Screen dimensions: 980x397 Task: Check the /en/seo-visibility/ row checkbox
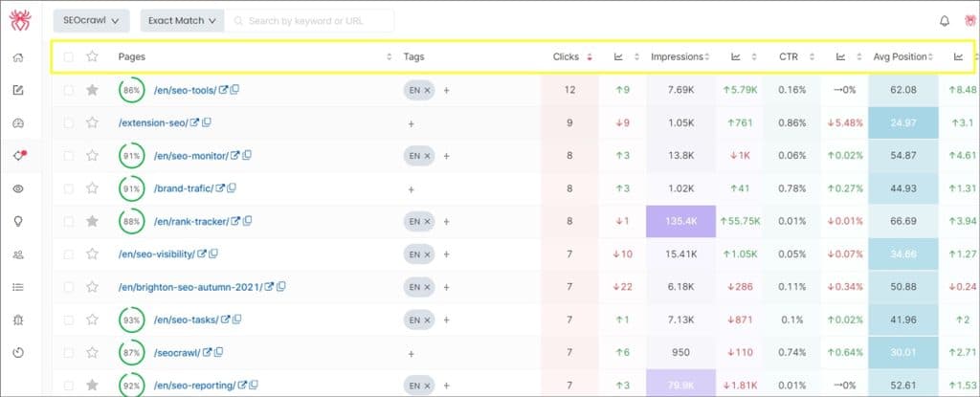coord(68,254)
